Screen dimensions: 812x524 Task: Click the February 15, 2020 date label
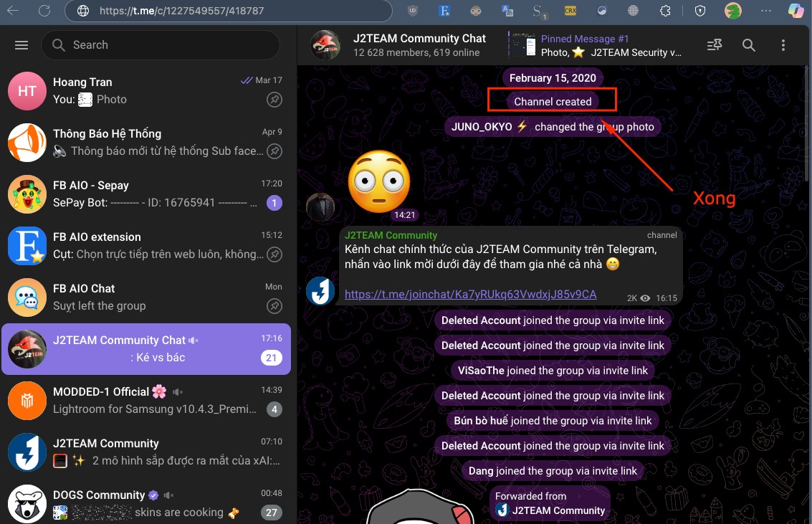click(553, 78)
